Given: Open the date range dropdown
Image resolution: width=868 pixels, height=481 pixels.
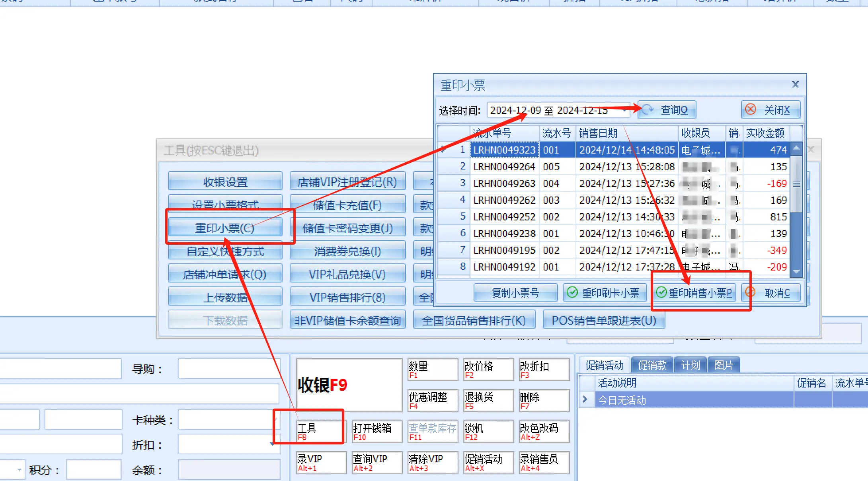Looking at the screenshot, I should (x=625, y=110).
